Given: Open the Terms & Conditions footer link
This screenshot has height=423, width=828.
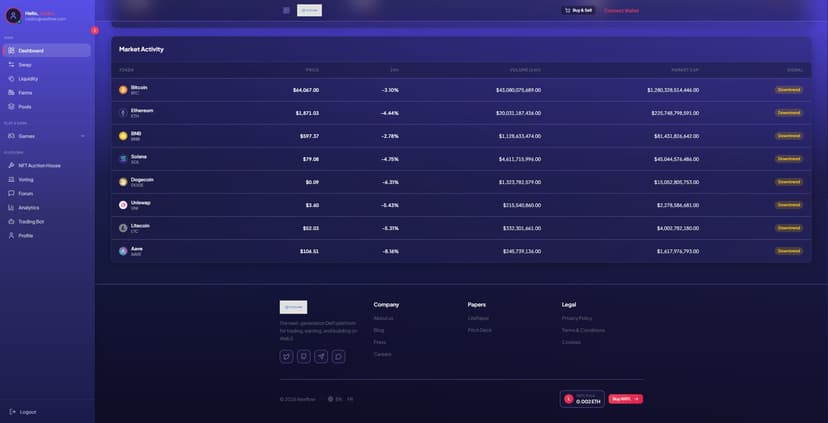Looking at the screenshot, I should [x=584, y=330].
